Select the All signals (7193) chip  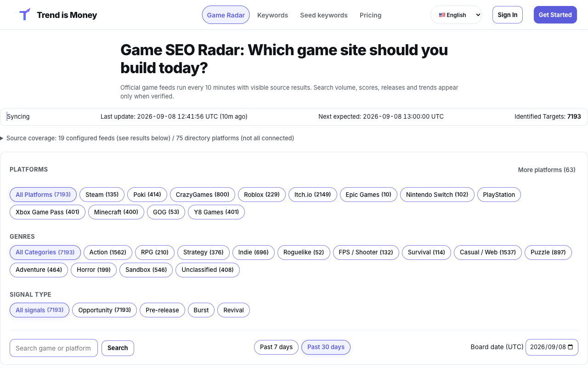tap(40, 310)
